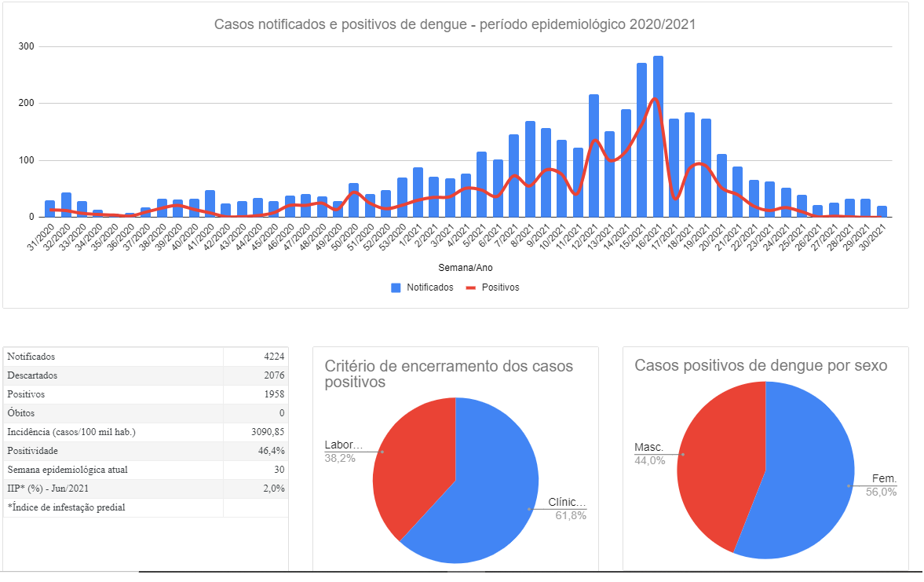The image size is (924, 582).
Task: Click the 'Critério de encerramento dos casos positivos' title
Action: point(448,374)
